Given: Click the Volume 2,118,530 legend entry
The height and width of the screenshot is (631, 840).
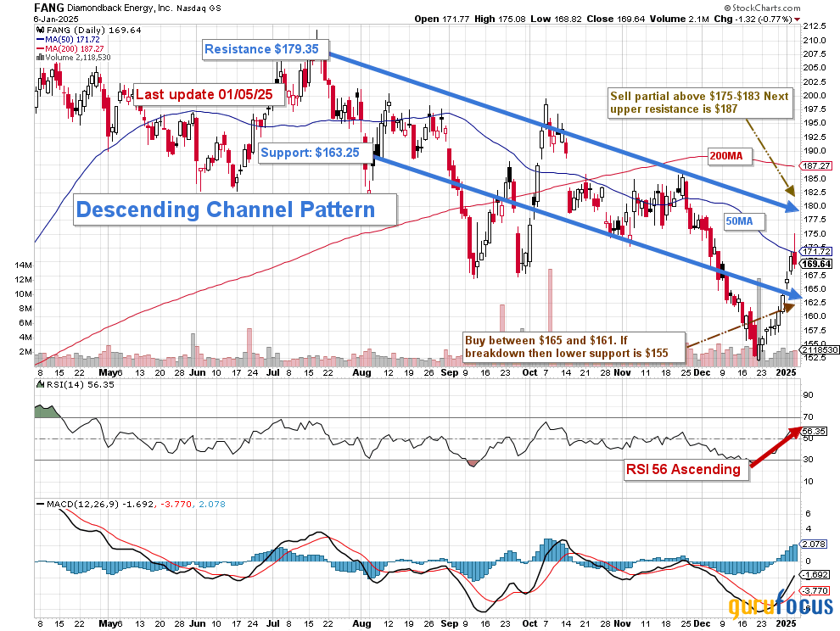Looking at the screenshot, I should pos(78,58).
